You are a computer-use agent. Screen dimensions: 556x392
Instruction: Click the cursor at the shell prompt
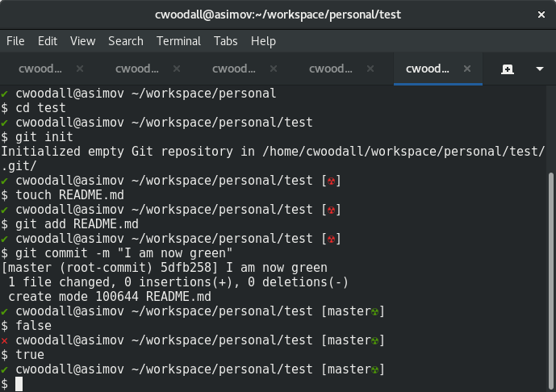pyautogui.click(x=19, y=384)
